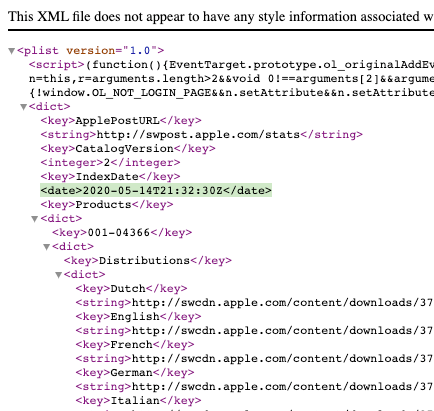The image size is (434, 411).
Task: Click the Products key line
Action: pyautogui.click(x=107, y=204)
